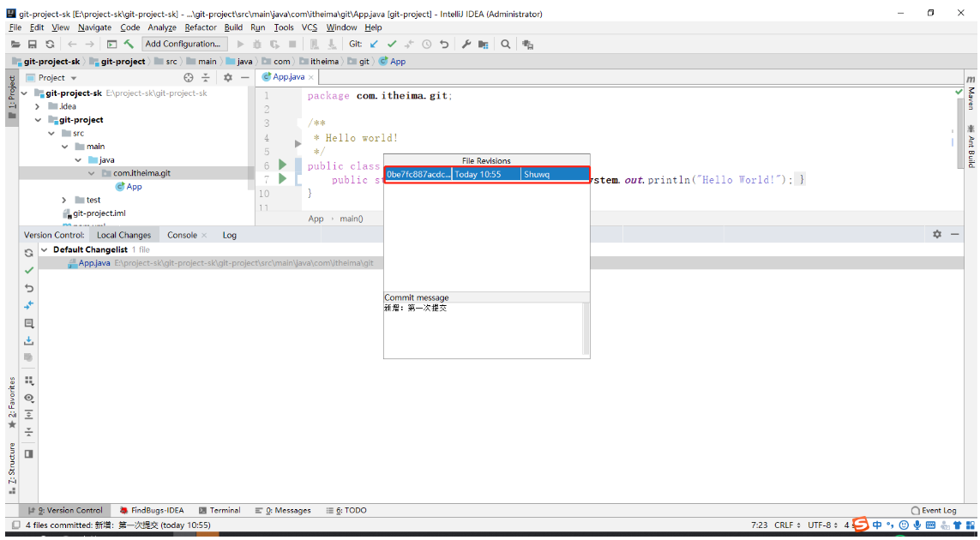Close the App.java editor tab
This screenshot has width=980, height=540.
coord(310,77)
